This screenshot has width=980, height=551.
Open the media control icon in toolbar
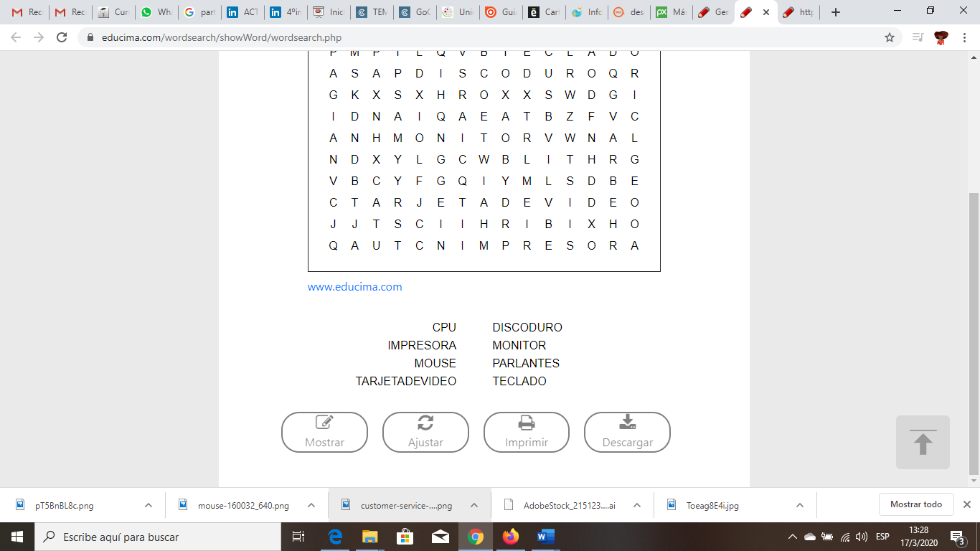(918, 37)
